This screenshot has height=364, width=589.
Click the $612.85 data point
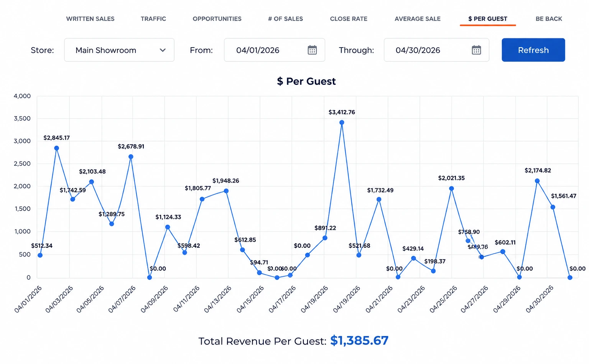242,250
